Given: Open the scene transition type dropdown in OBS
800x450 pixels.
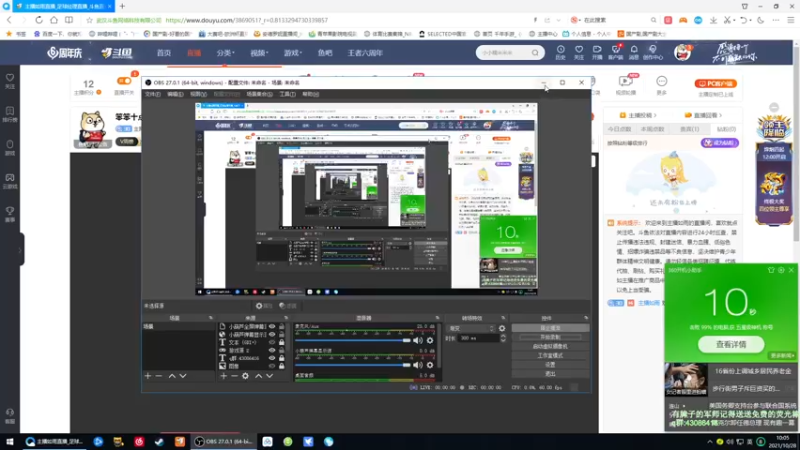Looking at the screenshot, I should pos(470,329).
